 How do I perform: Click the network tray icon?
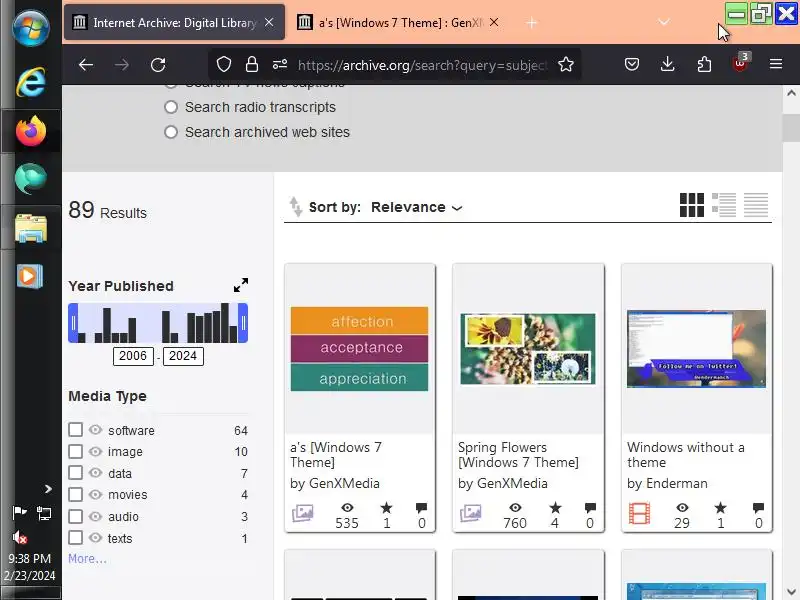point(44,513)
